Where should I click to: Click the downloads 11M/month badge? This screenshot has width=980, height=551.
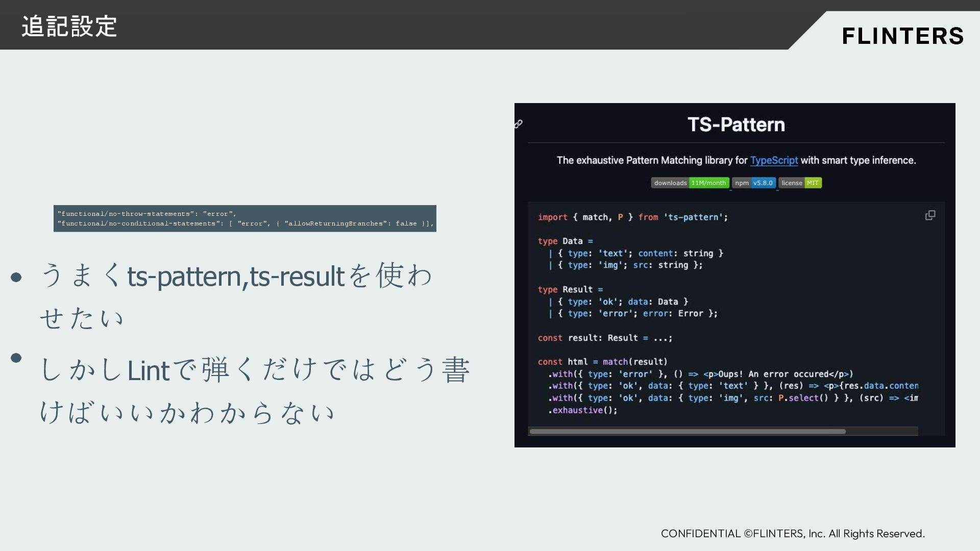pos(690,183)
